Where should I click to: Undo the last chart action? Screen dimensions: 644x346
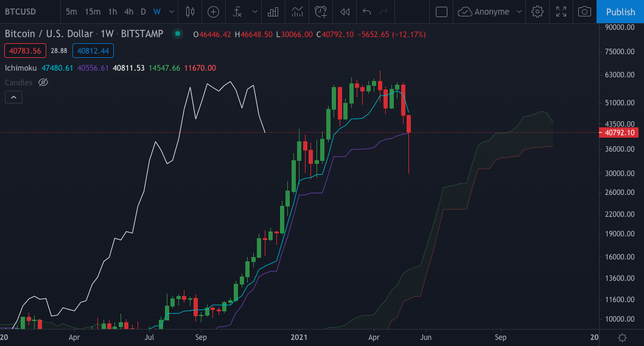(367, 12)
